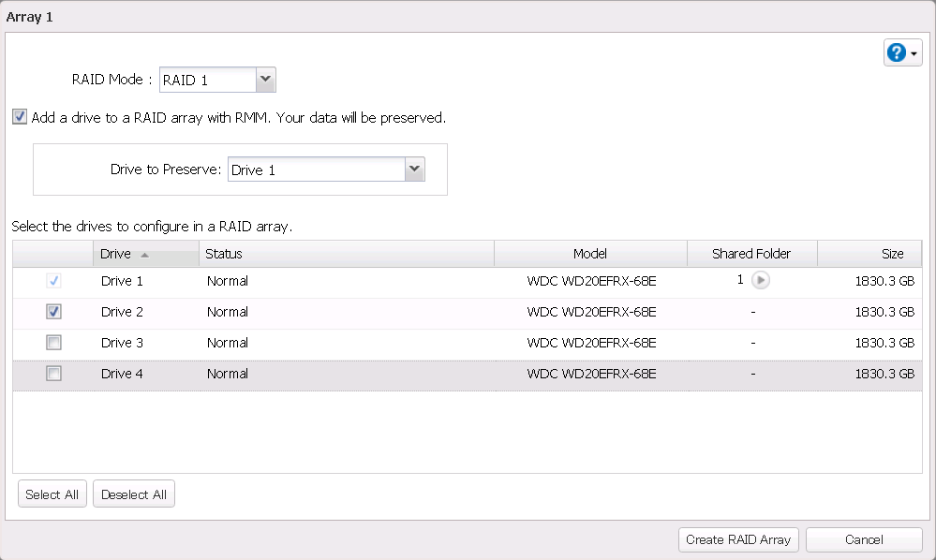Select the Drive 3 row model cell
The height and width of the screenshot is (560, 936).
point(591,343)
